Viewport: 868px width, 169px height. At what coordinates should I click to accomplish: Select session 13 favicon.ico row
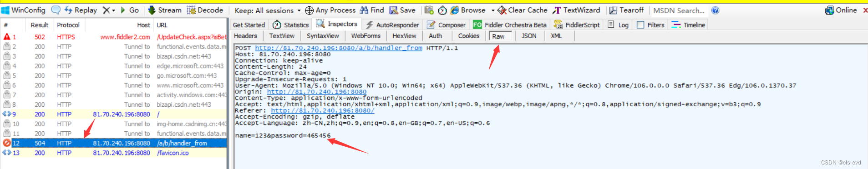point(114,153)
